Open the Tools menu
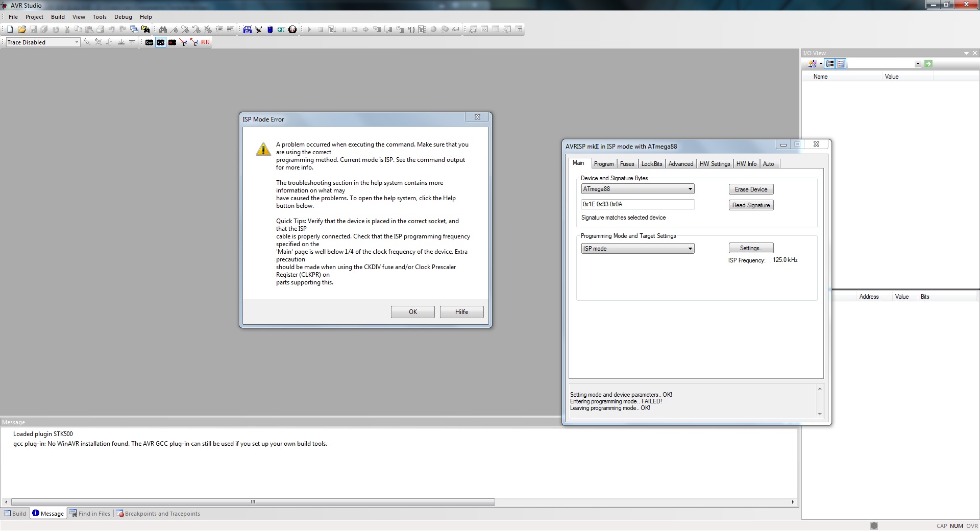Viewport: 980px width, 531px height. [100, 17]
